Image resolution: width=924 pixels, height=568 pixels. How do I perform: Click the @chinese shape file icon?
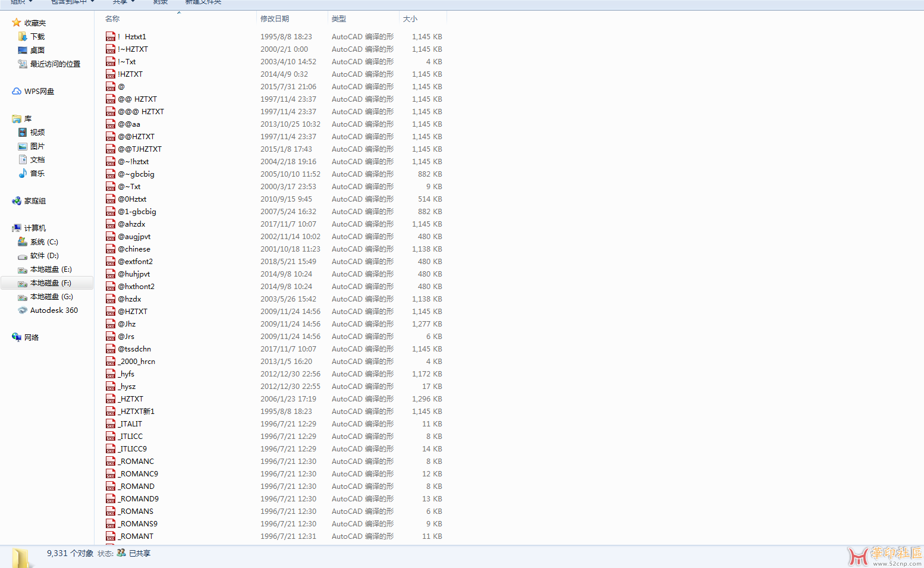tap(111, 249)
